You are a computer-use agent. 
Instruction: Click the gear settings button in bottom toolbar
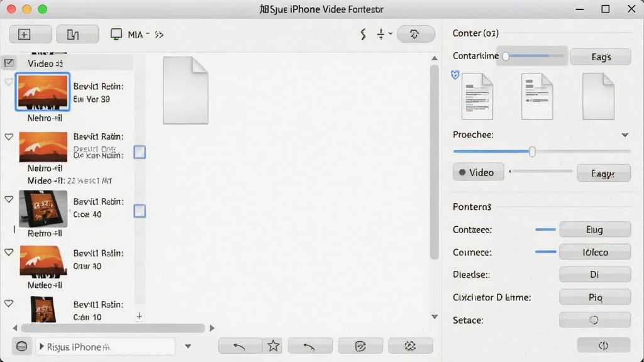[x=410, y=346]
